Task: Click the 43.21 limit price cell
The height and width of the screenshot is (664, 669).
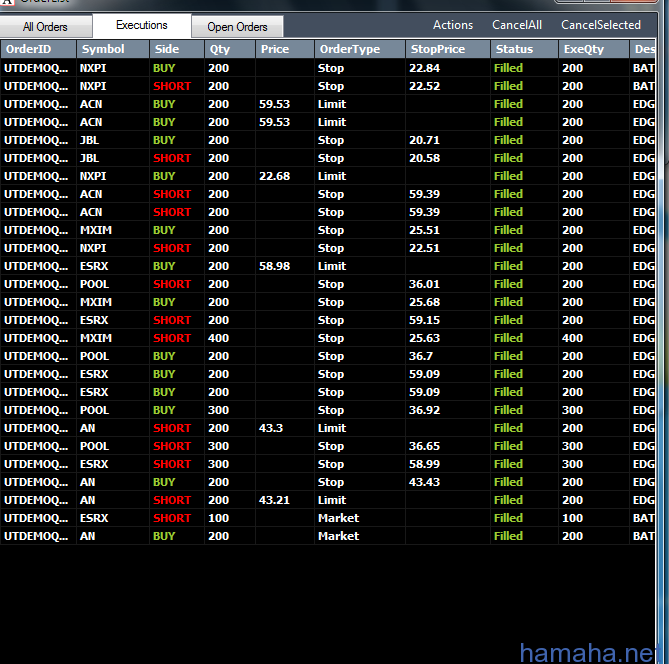Action: [285, 500]
